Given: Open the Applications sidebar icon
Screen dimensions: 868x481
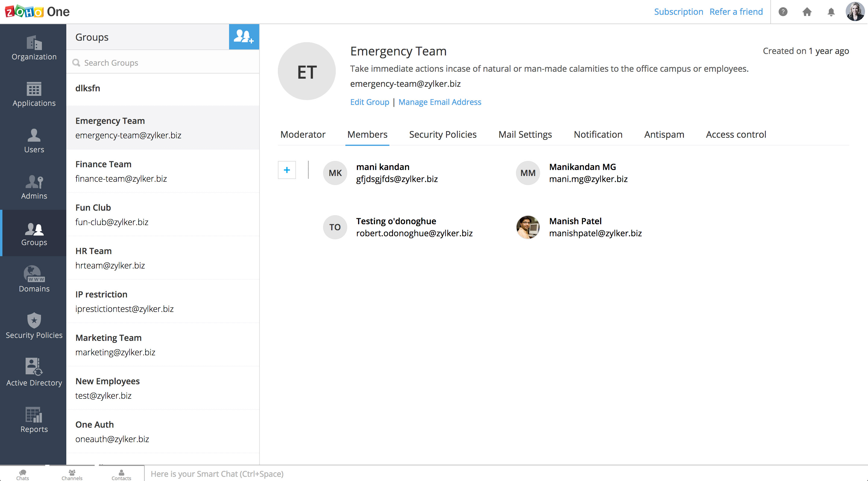Looking at the screenshot, I should click(x=34, y=94).
